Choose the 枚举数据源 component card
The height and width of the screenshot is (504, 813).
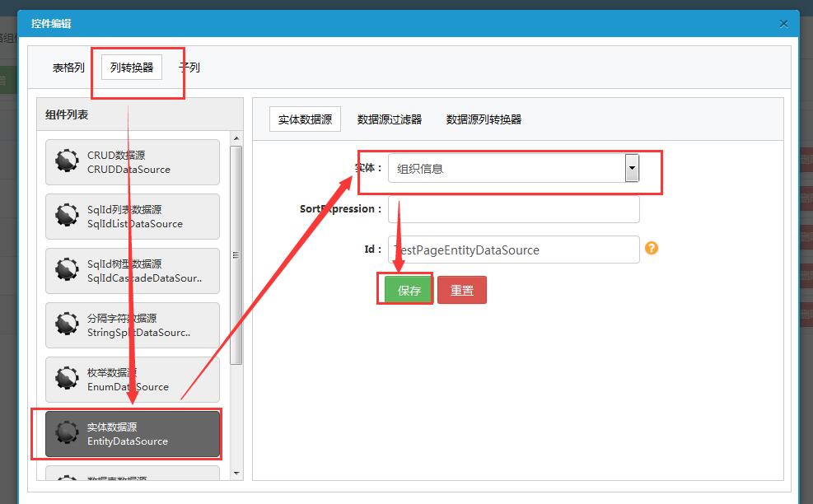point(133,380)
